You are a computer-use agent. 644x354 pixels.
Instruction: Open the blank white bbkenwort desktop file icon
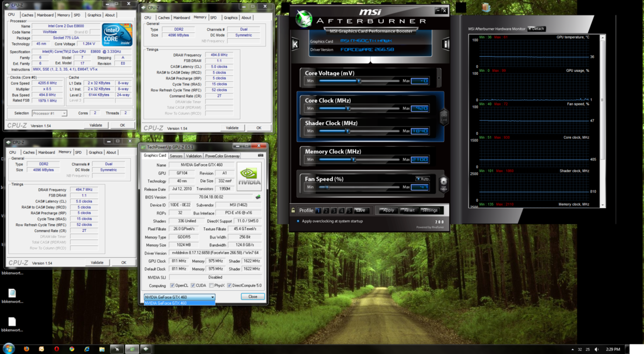coord(12,321)
